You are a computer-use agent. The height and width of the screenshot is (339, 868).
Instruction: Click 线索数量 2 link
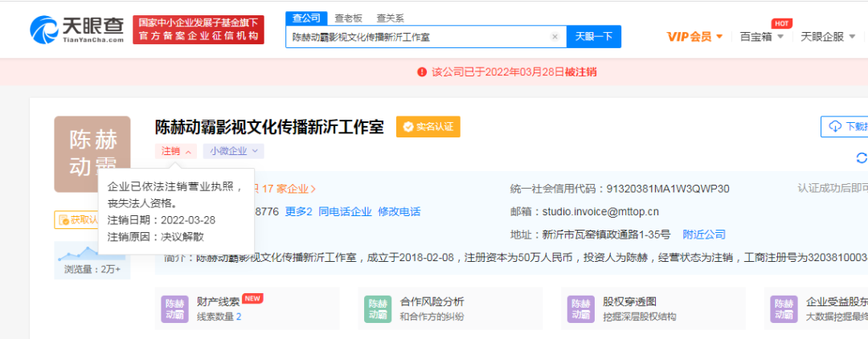(x=219, y=317)
